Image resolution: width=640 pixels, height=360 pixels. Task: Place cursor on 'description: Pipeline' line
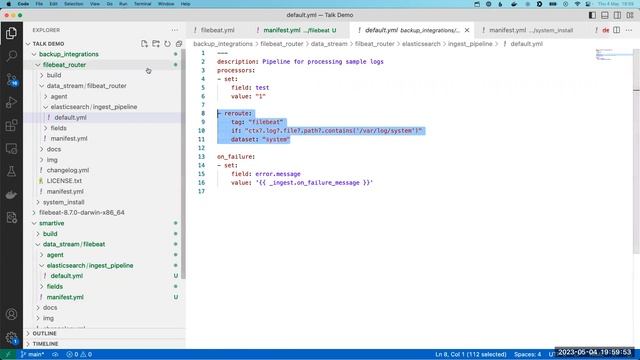tap(300, 62)
